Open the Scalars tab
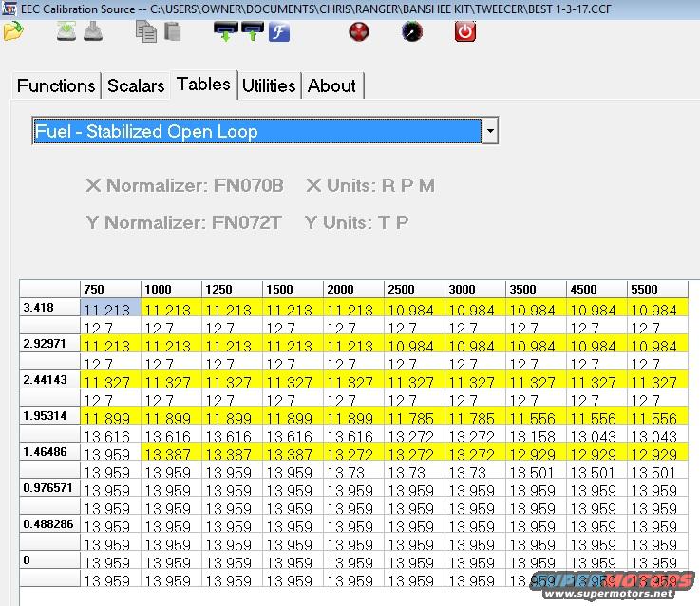700x606 pixels. pos(136,85)
